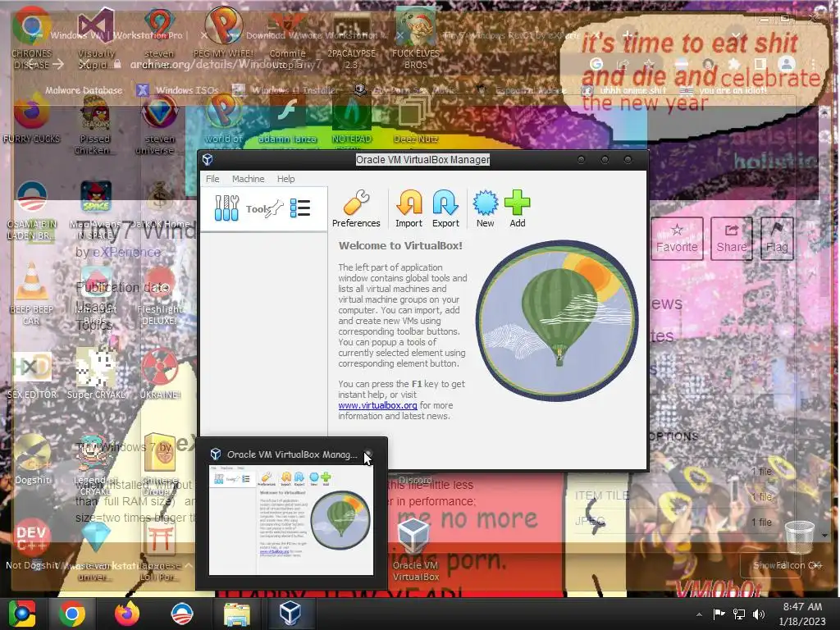Open the Machine menu in VirtualBox

tap(248, 179)
